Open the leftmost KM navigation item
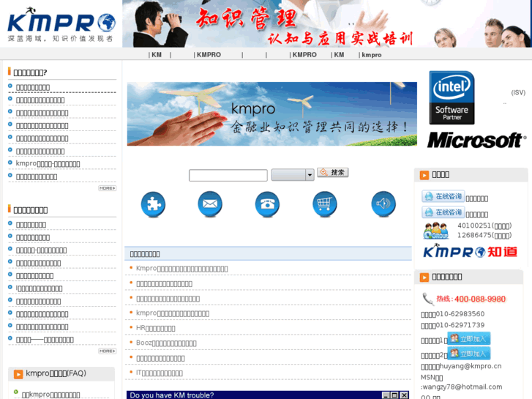 [x=157, y=55]
